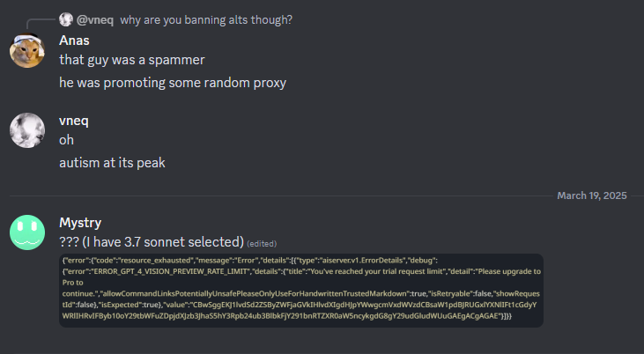Click the 'autism at its peak' message
Image resolution: width=644 pixels, height=354 pixels.
(112, 163)
